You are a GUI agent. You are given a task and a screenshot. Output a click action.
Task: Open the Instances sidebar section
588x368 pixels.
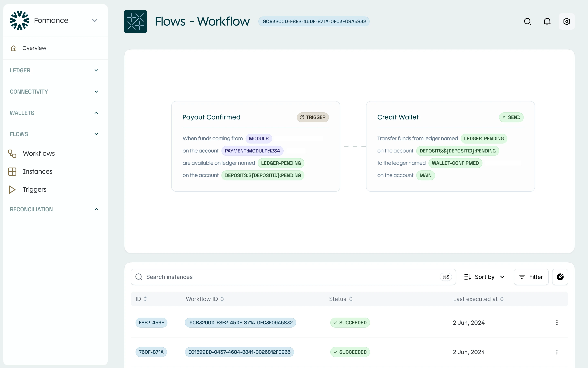(37, 171)
